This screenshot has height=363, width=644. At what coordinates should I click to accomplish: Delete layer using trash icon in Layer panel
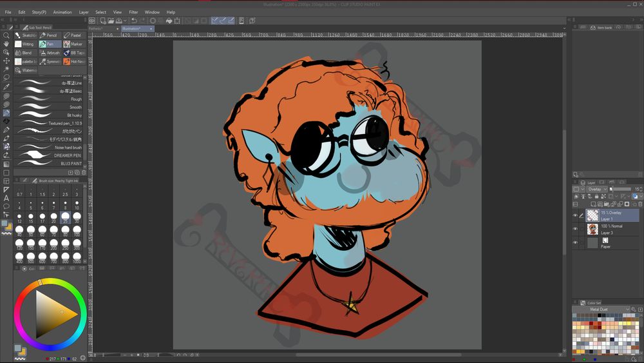tap(640, 204)
